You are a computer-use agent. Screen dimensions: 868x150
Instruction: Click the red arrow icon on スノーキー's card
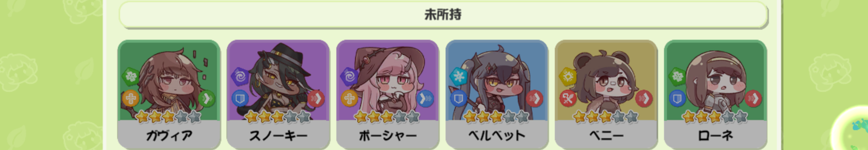(316, 98)
